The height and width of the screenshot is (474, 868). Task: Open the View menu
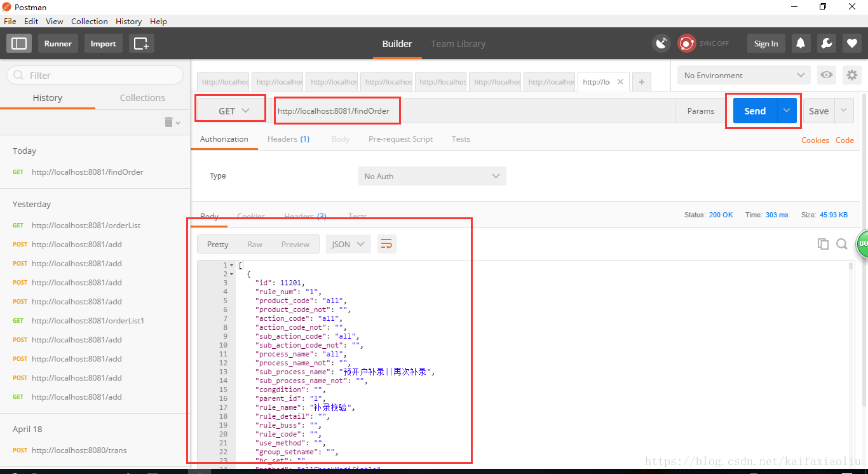tap(55, 21)
